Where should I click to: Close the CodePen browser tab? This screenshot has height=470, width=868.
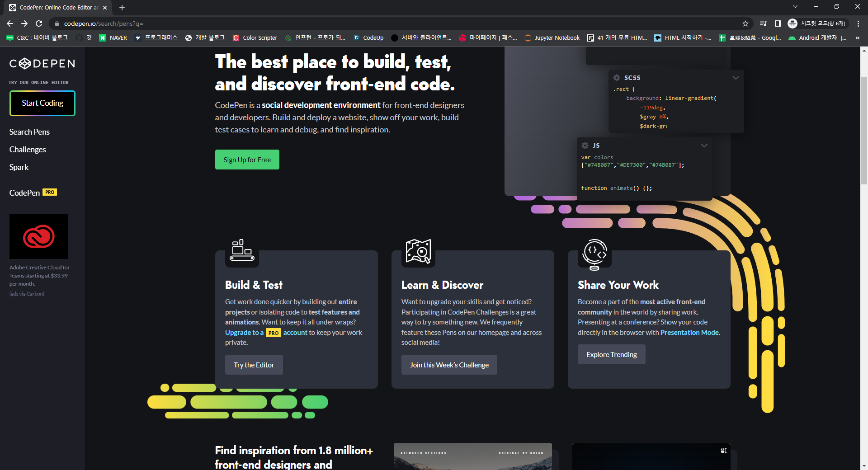pos(105,8)
